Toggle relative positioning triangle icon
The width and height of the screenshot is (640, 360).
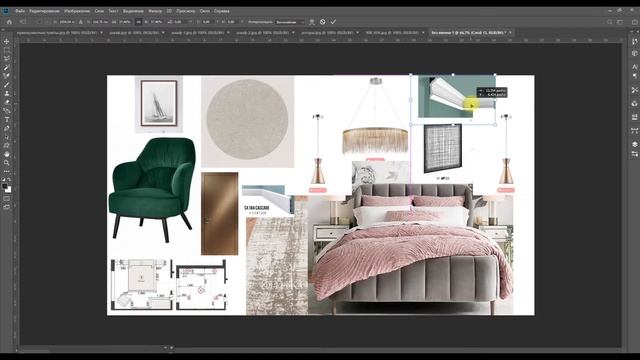(81, 22)
